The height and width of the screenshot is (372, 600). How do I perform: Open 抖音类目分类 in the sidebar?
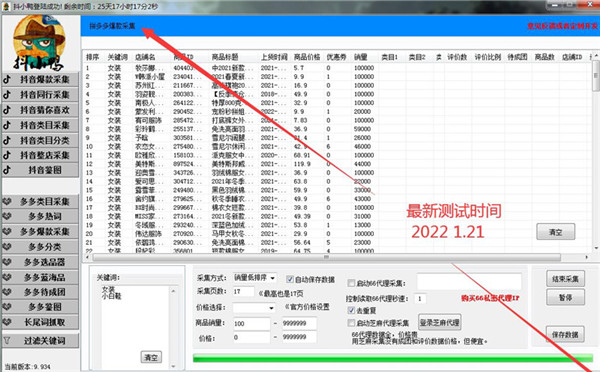pos(40,140)
